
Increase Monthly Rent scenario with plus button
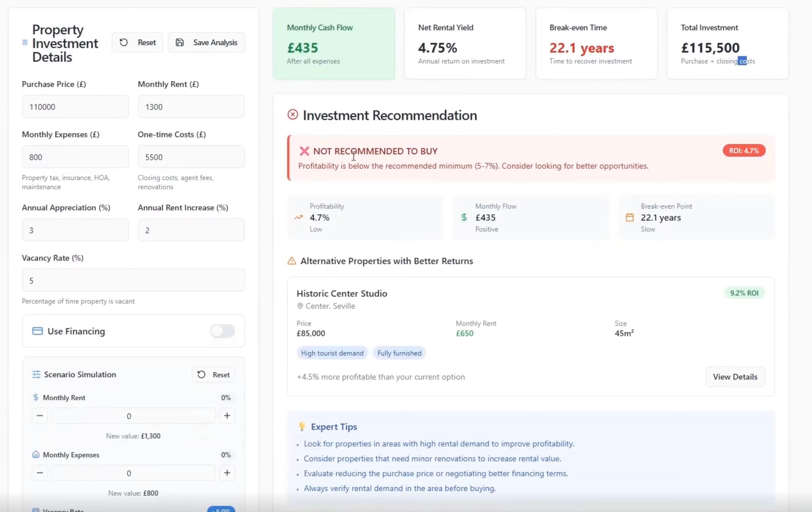tap(227, 416)
